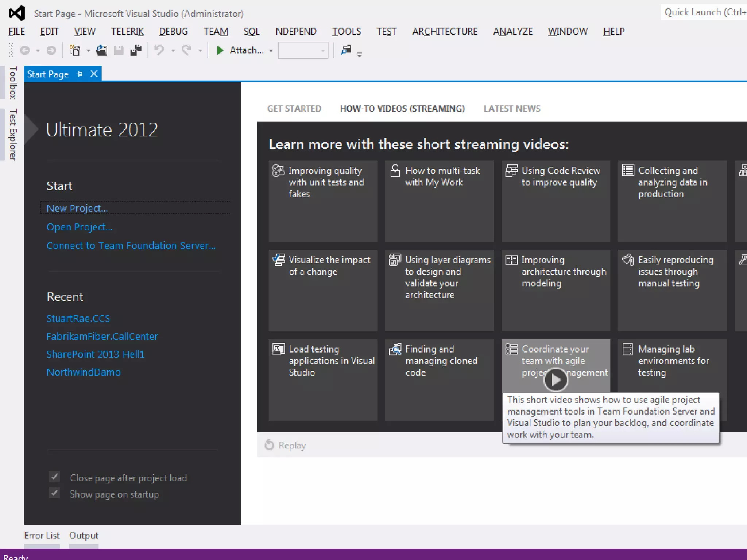Click the Visual Studio logo icon
The height and width of the screenshot is (560, 747).
click(17, 13)
